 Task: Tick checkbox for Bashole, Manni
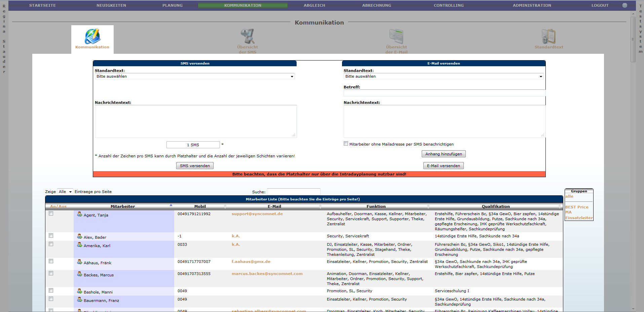51,290
